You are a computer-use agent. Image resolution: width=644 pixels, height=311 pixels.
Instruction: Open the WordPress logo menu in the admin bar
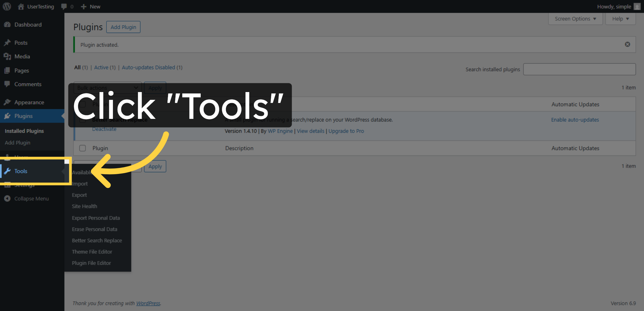point(6,6)
